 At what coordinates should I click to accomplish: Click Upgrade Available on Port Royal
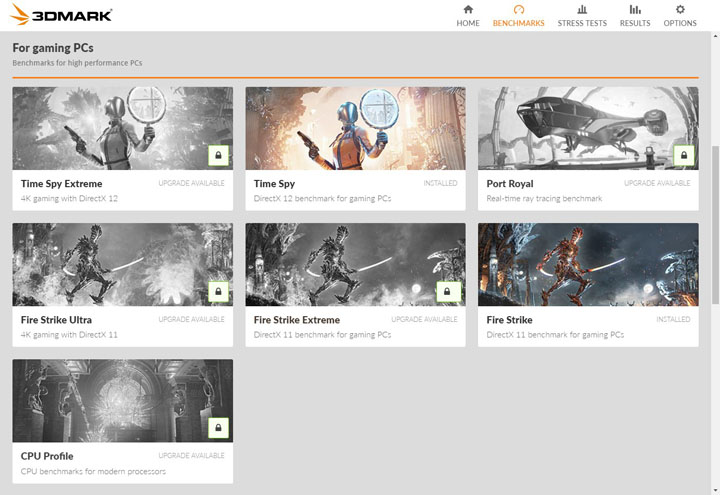click(x=657, y=183)
